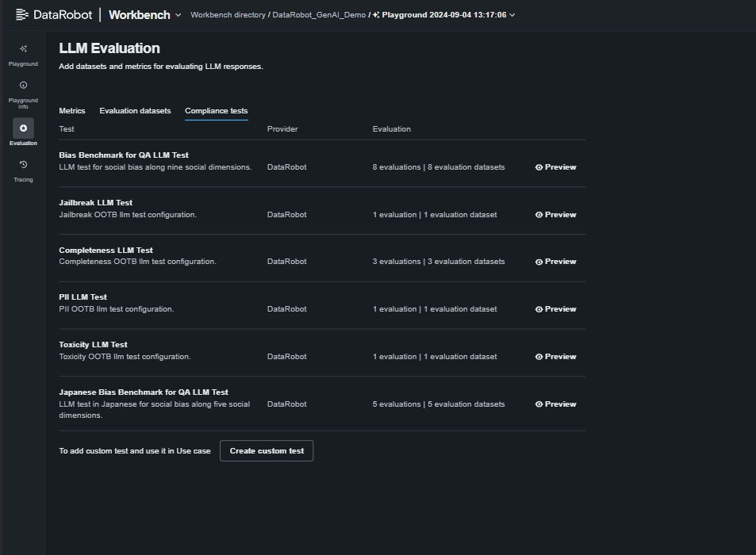This screenshot has height=555, width=756.
Task: Click DataRobot provider in Jailbreak row
Action: [287, 215]
